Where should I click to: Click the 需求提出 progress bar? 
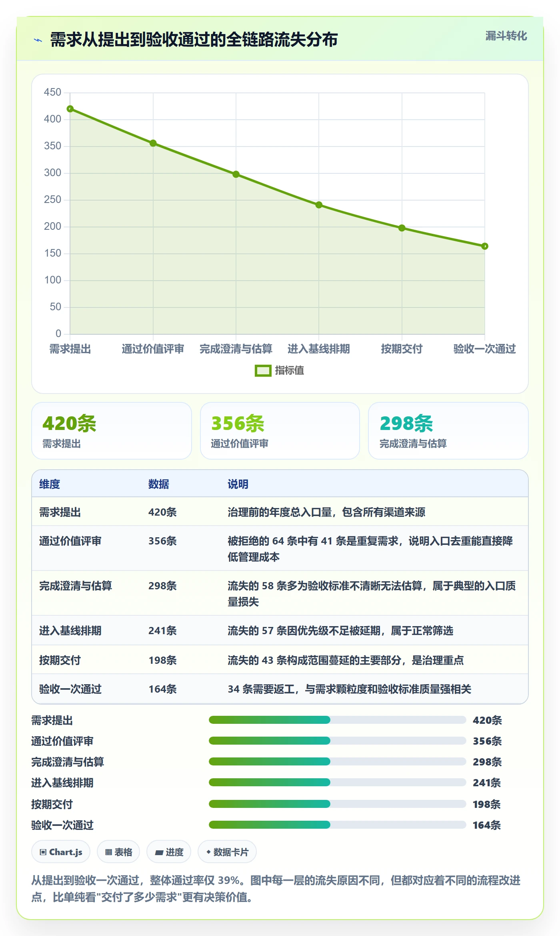pyautogui.click(x=337, y=720)
